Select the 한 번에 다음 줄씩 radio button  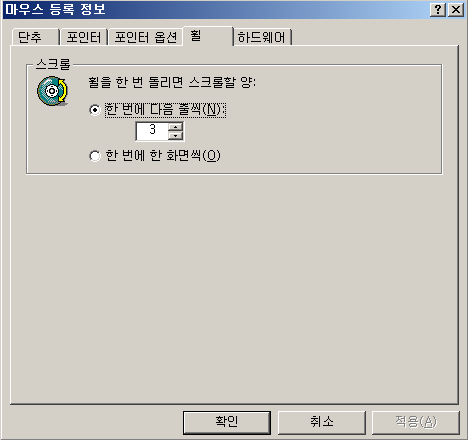click(95, 110)
